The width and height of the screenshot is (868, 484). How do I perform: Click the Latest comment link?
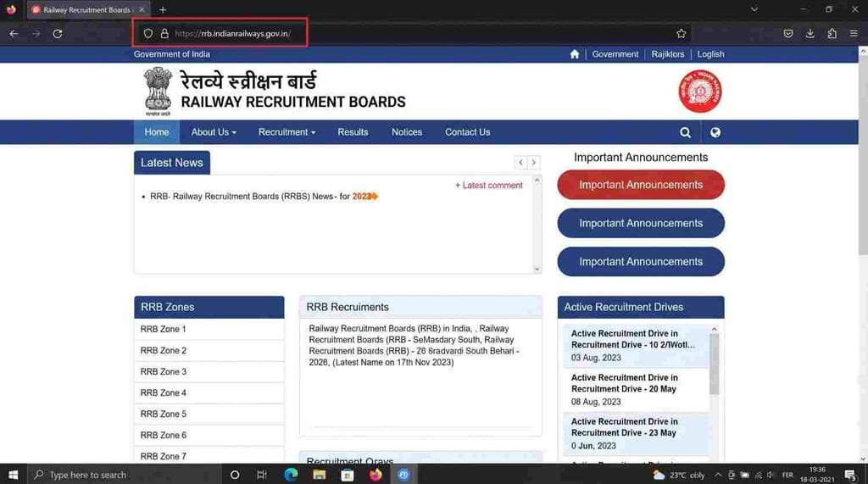point(489,186)
